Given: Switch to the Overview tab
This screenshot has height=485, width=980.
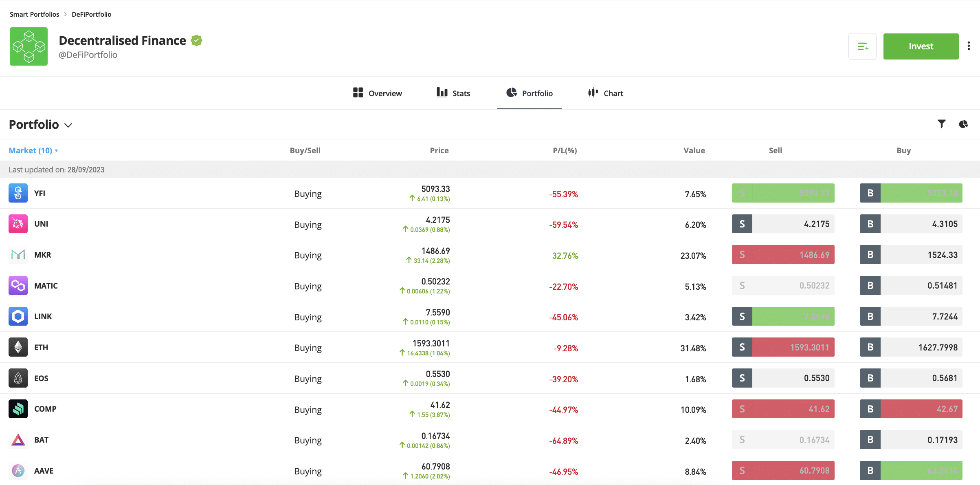Looking at the screenshot, I should 377,93.
